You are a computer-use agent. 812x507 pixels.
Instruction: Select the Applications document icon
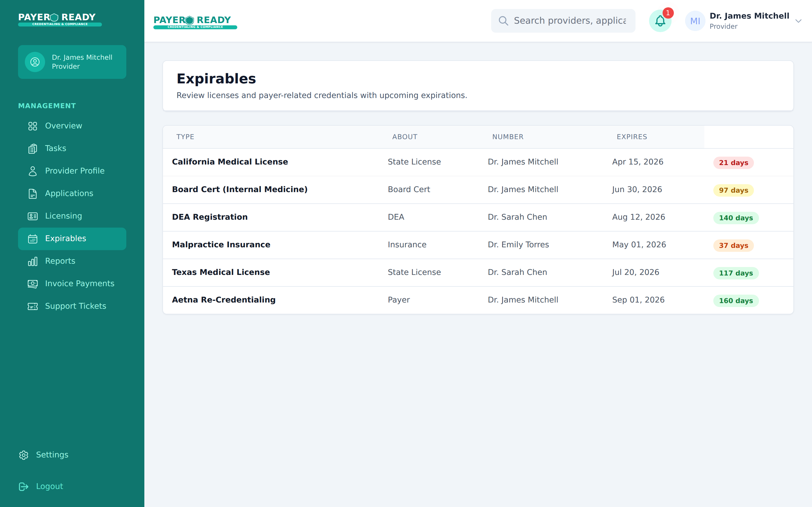point(32,194)
